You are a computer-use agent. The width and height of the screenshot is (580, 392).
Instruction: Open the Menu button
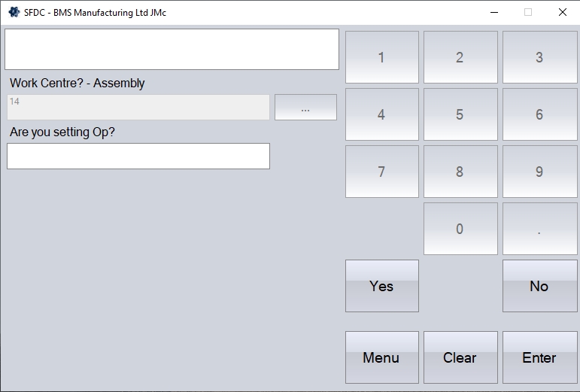point(381,357)
